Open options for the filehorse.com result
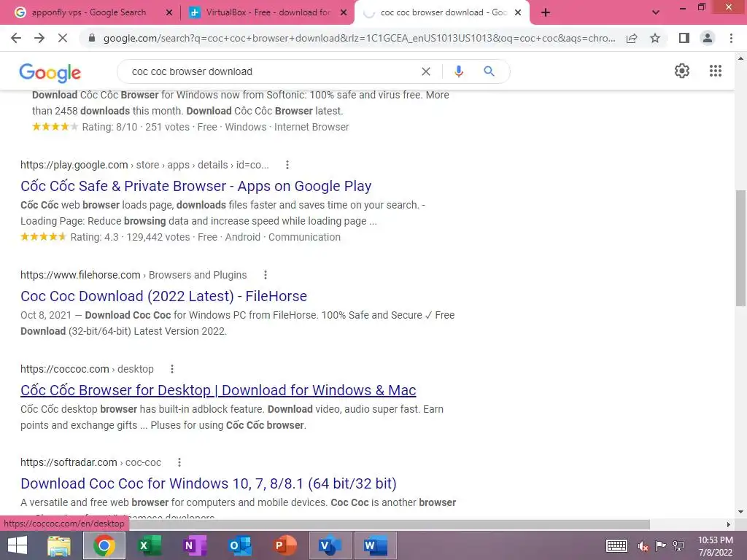The image size is (747, 560). click(x=266, y=275)
